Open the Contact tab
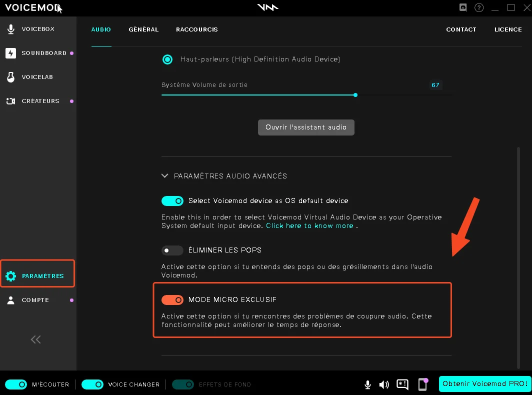532x395 pixels. click(x=461, y=29)
